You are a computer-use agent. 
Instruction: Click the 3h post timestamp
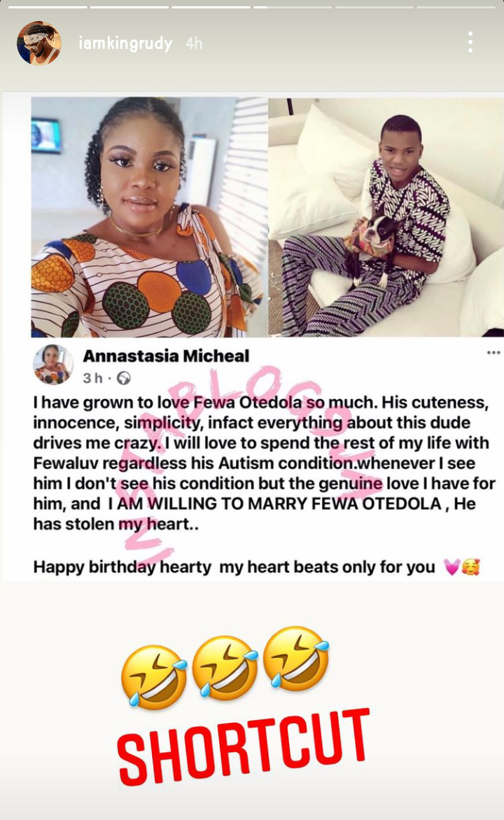[x=92, y=377]
